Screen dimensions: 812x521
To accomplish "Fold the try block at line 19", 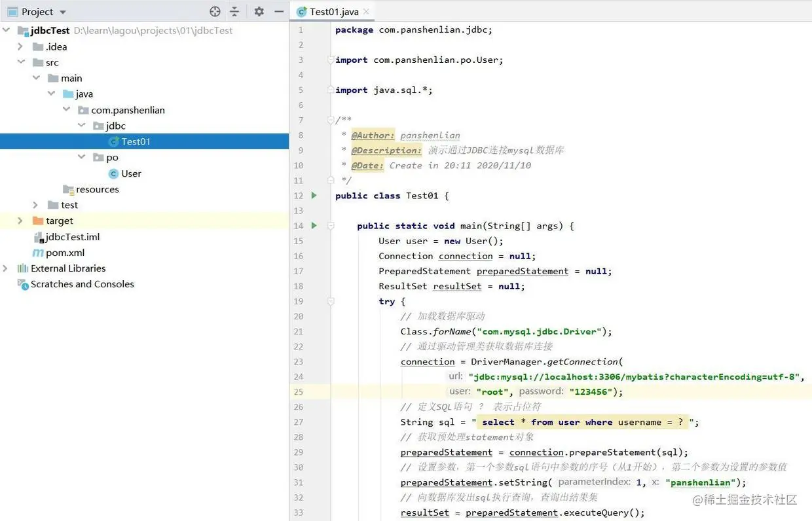I will (x=331, y=301).
